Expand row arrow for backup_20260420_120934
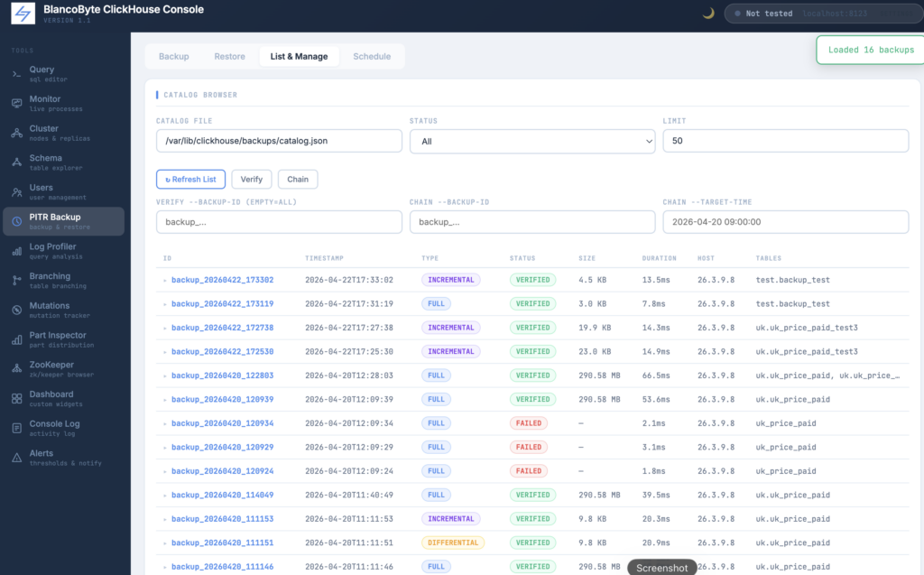This screenshot has height=575, width=924. (x=164, y=423)
